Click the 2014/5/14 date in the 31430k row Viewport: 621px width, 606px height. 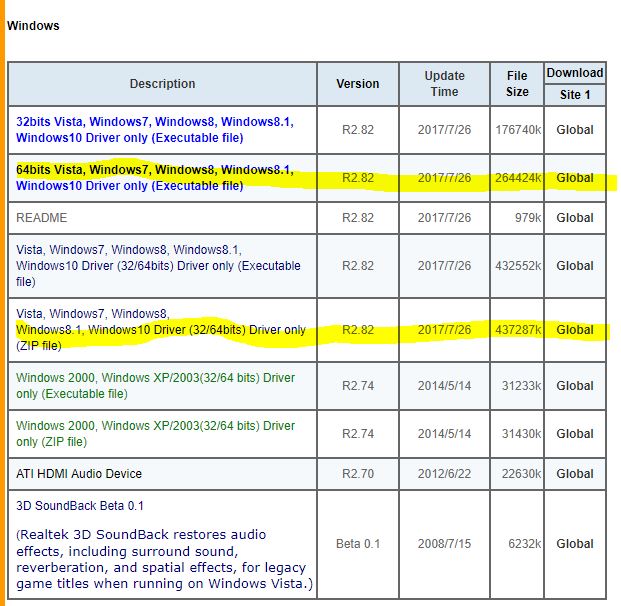coord(444,433)
